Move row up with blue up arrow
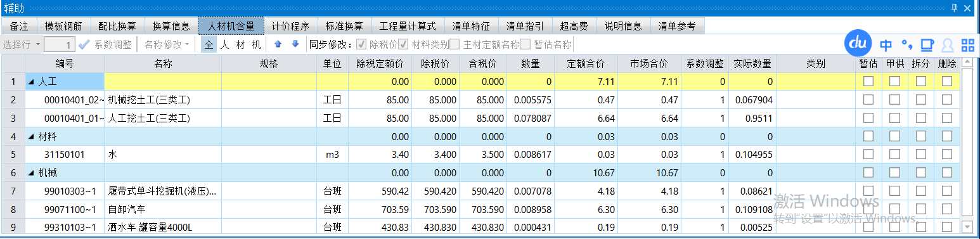 [x=278, y=44]
